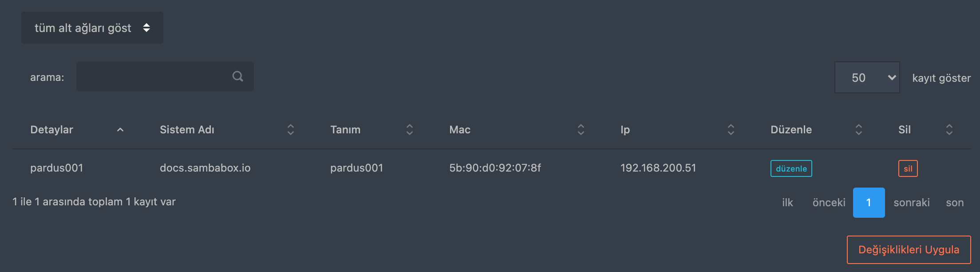Screen dimensions: 980x272
Task: Select page 1 in pagination
Action: point(869,203)
